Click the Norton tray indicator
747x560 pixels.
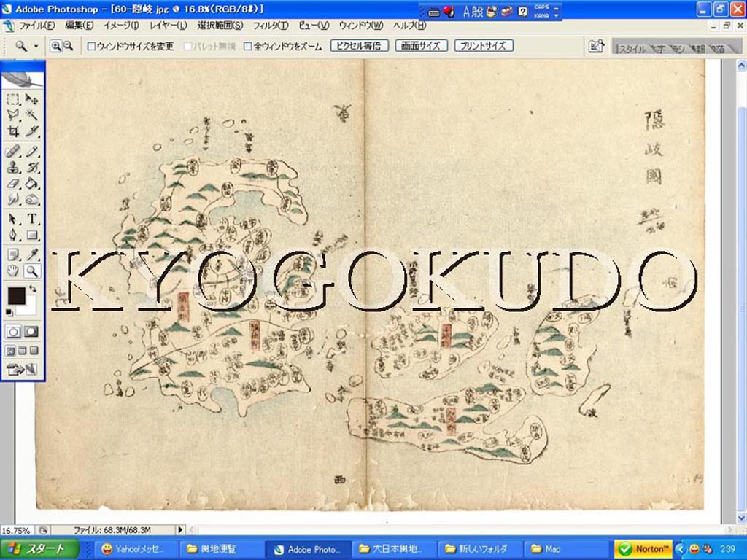tap(644, 549)
